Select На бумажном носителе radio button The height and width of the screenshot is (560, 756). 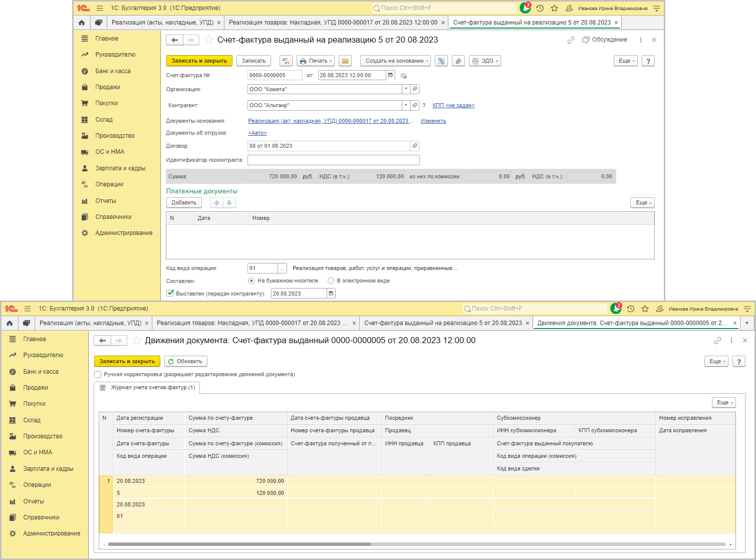(x=251, y=281)
